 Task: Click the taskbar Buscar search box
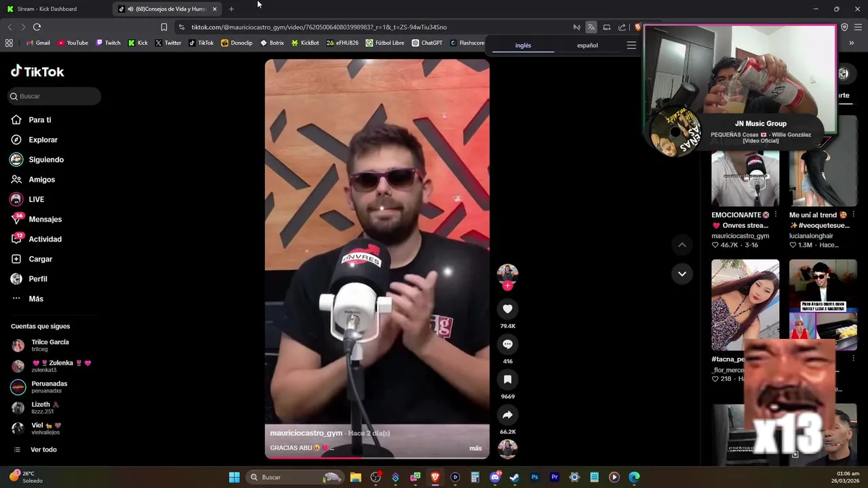(x=295, y=477)
